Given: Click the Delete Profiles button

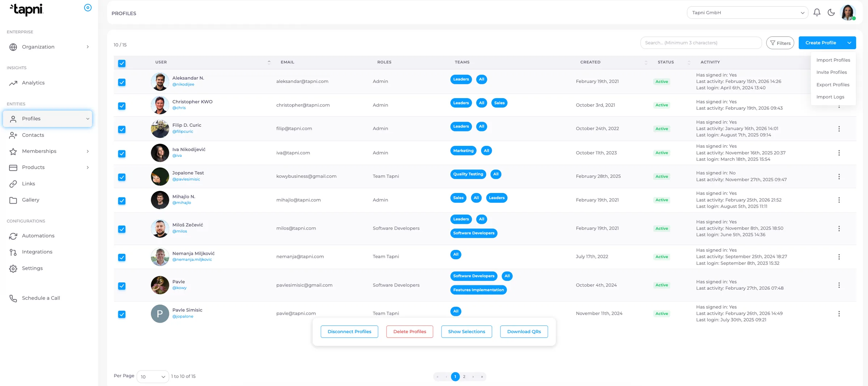Looking at the screenshot, I should coord(409,332).
